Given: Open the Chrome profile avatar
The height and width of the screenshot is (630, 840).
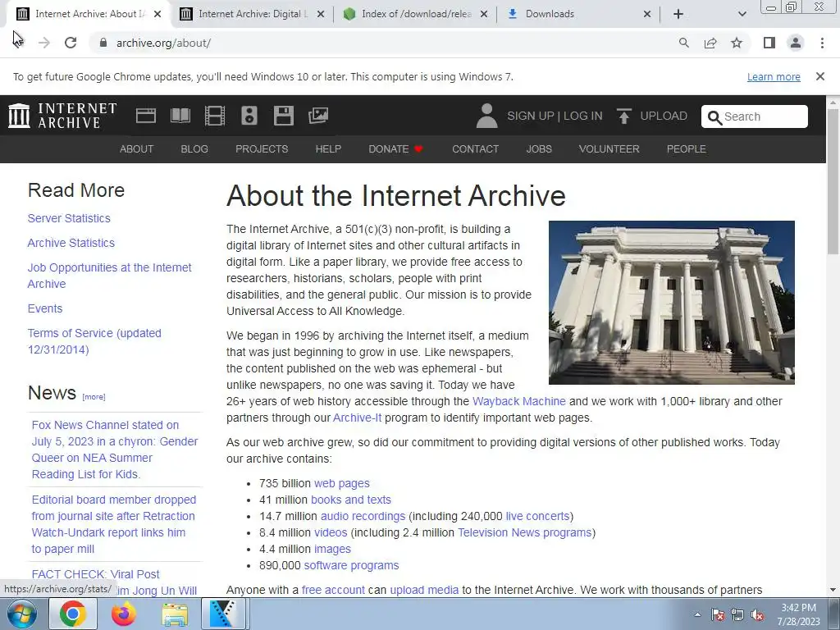Looking at the screenshot, I should [796, 43].
